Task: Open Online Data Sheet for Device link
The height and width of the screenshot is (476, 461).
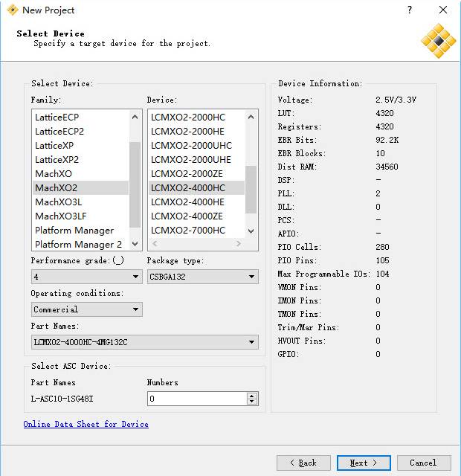Action: (86, 424)
